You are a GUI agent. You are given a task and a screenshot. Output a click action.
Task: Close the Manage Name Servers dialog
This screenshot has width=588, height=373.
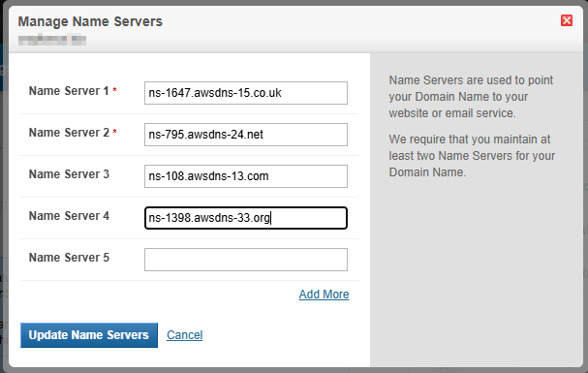567,20
